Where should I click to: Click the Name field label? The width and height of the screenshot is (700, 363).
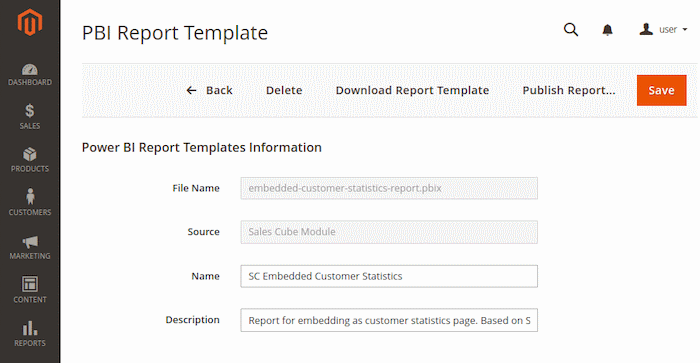205,276
